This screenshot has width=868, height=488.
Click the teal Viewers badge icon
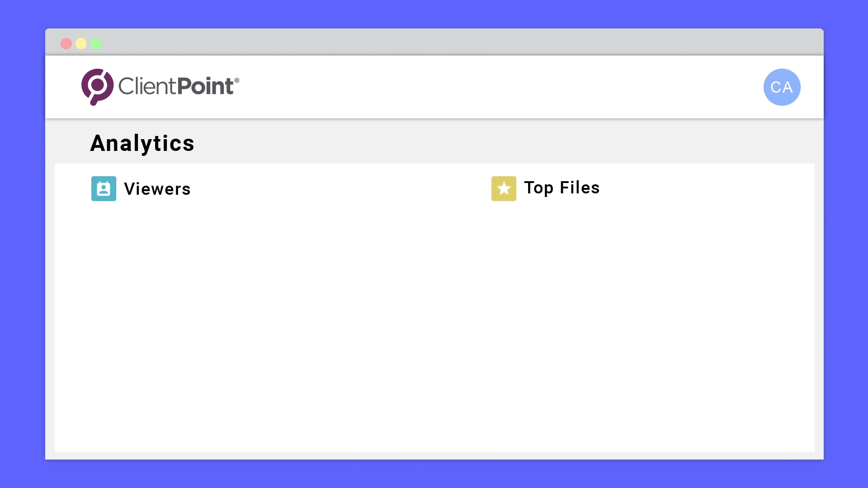pyautogui.click(x=104, y=188)
